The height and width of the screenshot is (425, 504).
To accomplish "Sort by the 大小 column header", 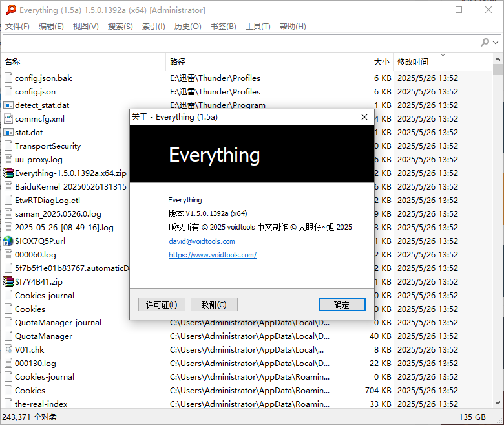I will 381,62.
